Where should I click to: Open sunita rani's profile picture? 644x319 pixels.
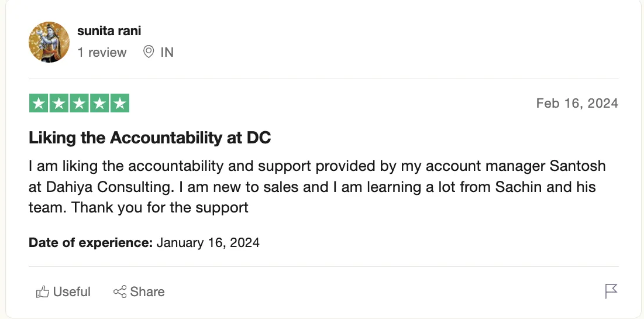[x=49, y=42]
